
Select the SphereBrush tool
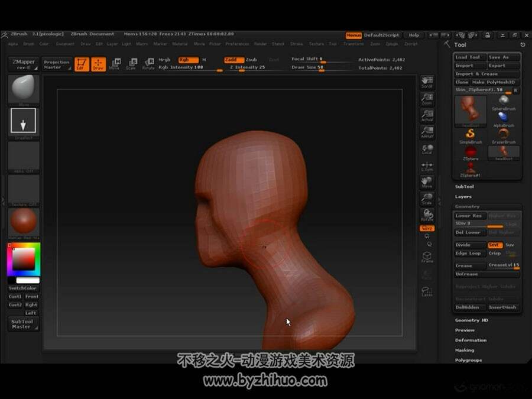(x=504, y=103)
